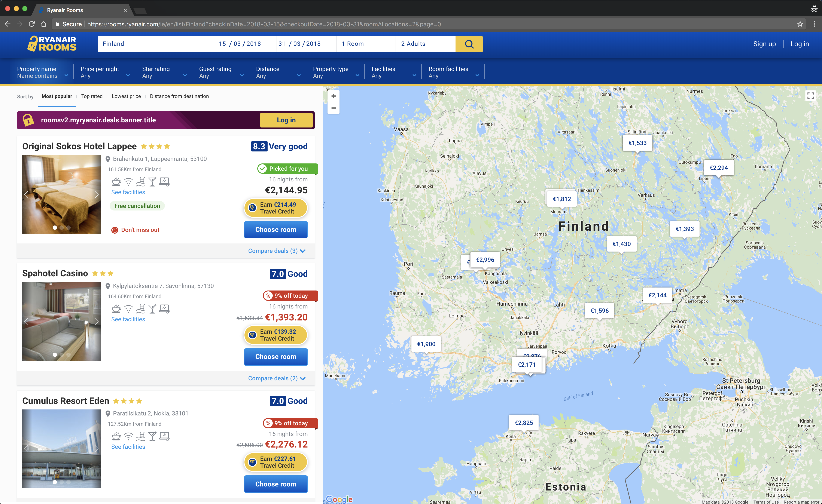
Task: Bookmark this page with the star
Action: click(800, 24)
